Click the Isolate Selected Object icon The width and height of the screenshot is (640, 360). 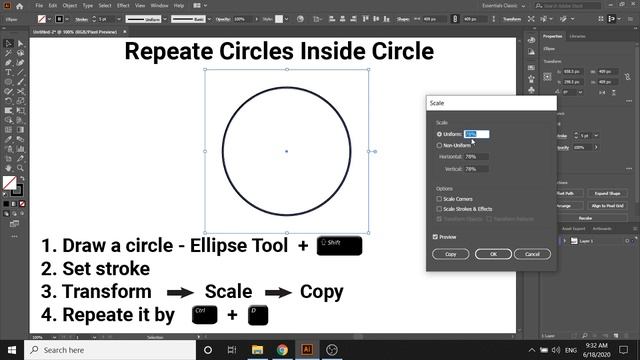point(531,19)
